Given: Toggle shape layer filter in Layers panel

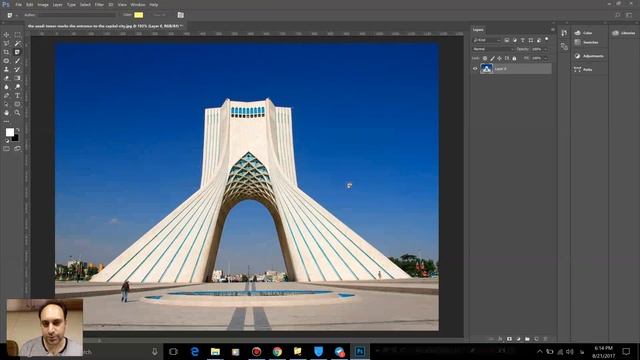Looking at the screenshot, I should [x=531, y=40].
